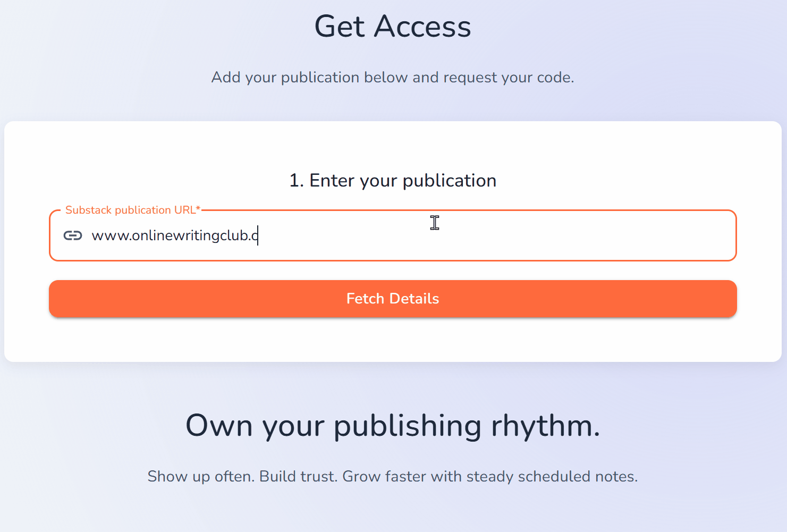Click the Get Access page heading
Viewport: 787px width, 532px height.
click(x=393, y=27)
